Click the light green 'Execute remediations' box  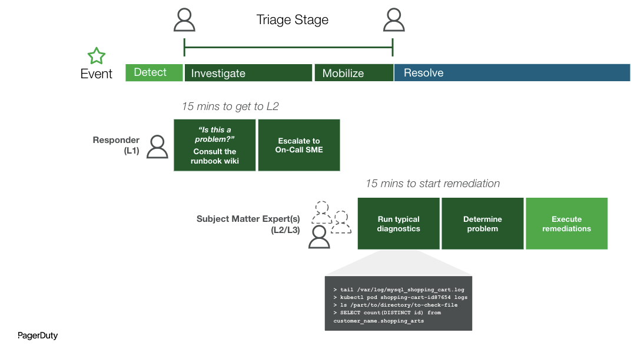tap(566, 224)
